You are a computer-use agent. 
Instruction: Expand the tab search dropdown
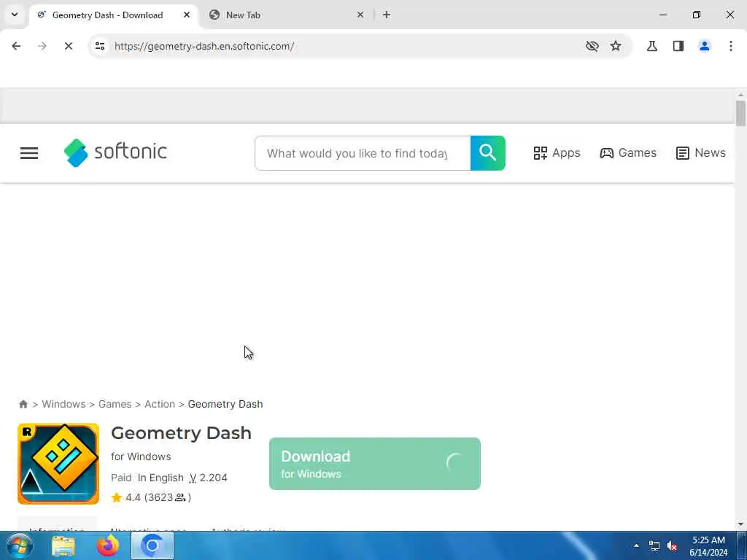click(15, 15)
